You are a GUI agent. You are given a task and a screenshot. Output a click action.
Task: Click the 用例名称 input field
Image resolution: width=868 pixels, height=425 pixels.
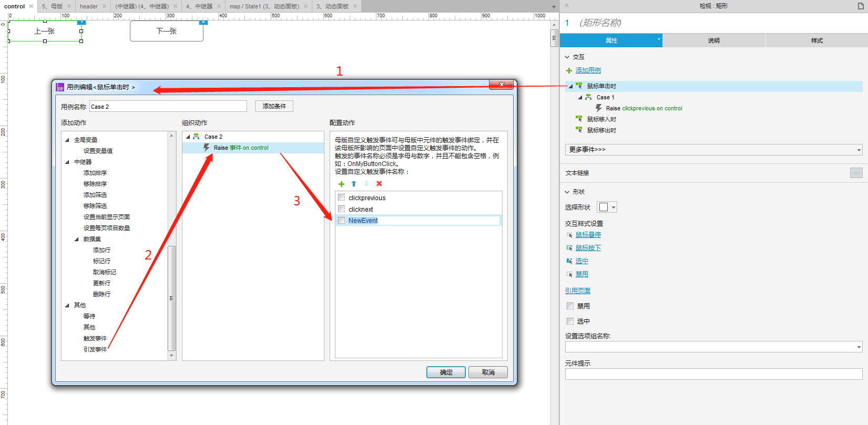(168, 107)
